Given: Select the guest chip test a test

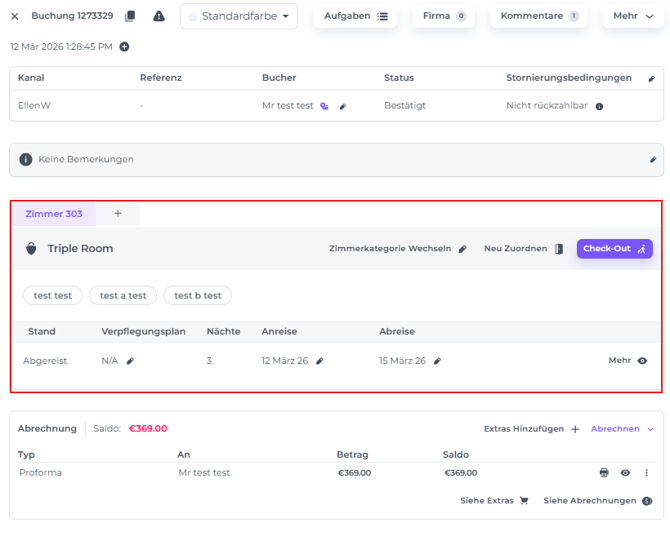Looking at the screenshot, I should click(123, 295).
